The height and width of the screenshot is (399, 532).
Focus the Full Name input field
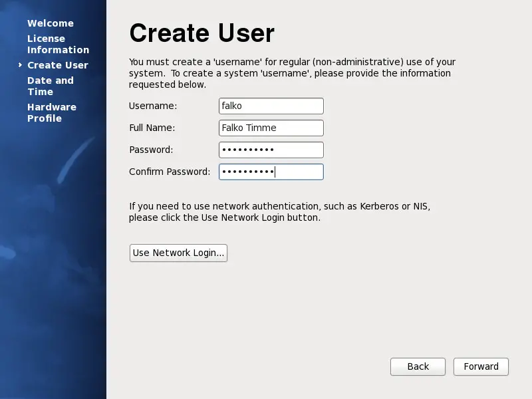point(271,128)
